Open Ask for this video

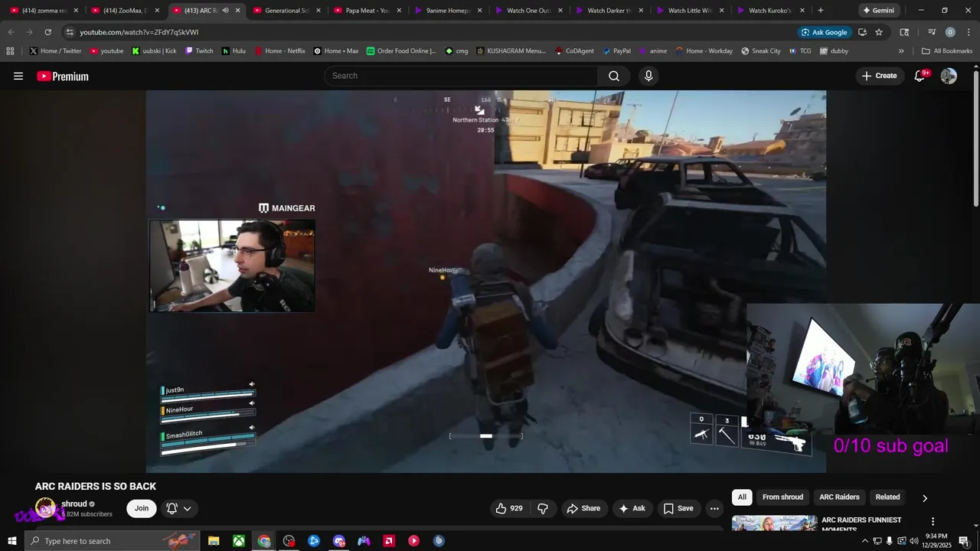click(632, 508)
